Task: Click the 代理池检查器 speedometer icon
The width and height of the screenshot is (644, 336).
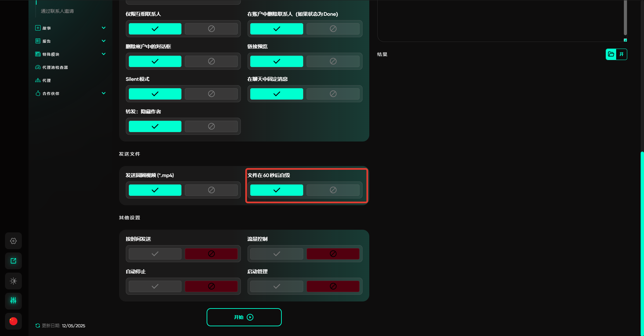Action: click(38, 67)
